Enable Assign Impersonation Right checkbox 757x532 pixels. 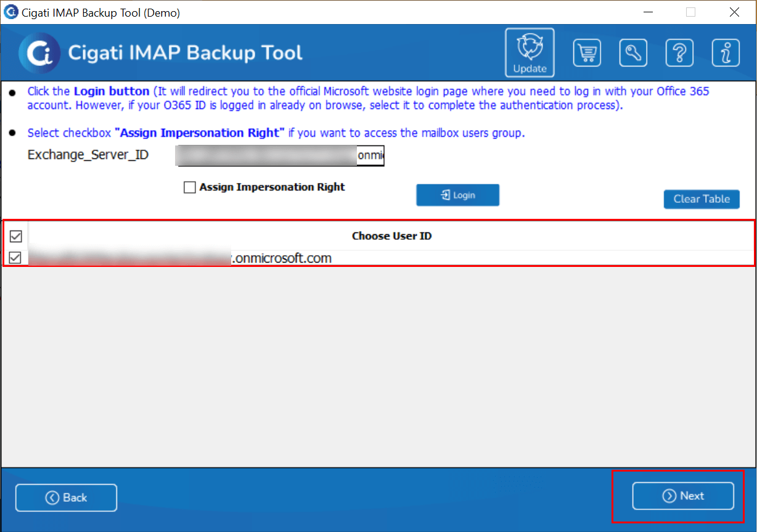[x=190, y=187]
